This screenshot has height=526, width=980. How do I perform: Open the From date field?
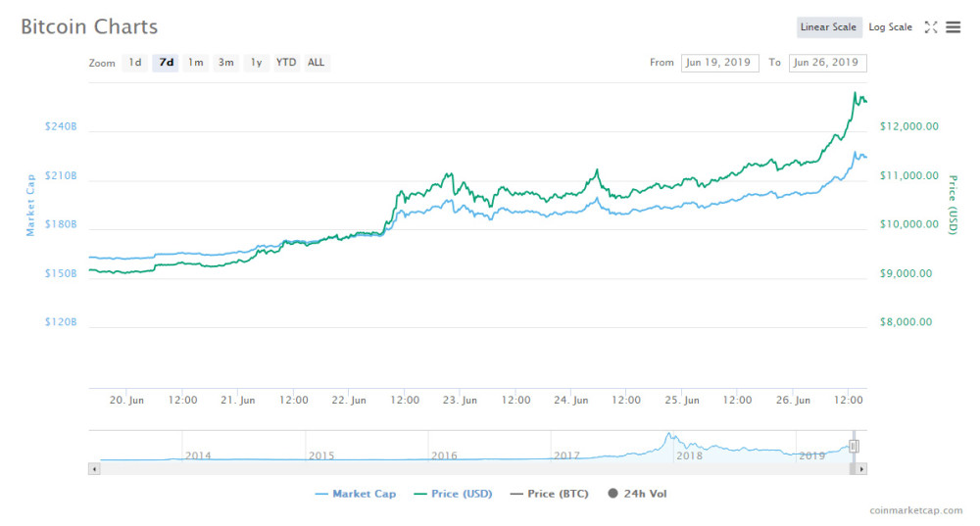[720, 63]
